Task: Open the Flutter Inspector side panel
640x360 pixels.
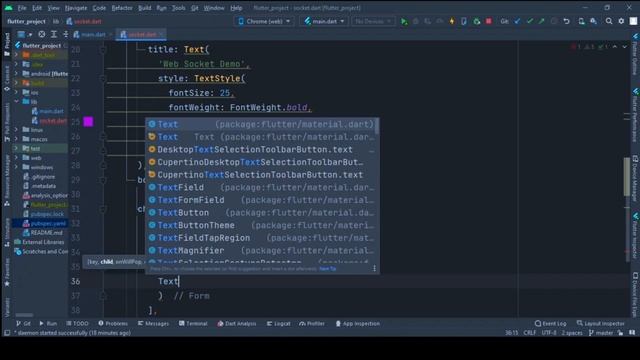Action: 635,235
